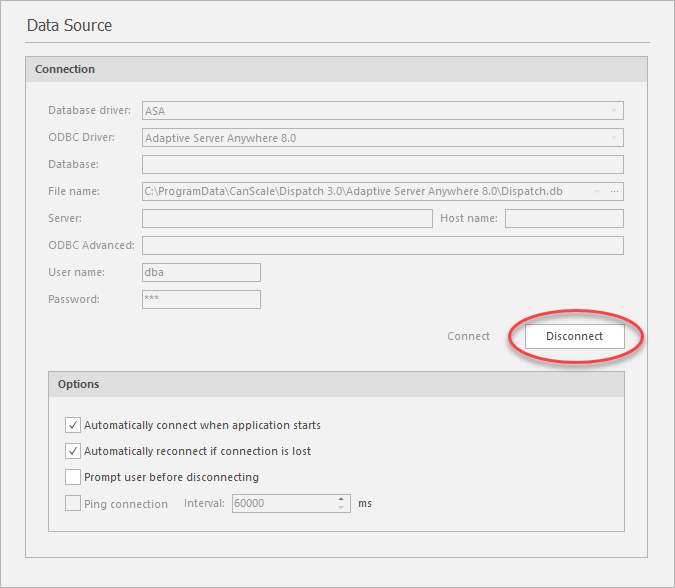
Task: Increase the ping interval with up arrow
Action: coord(342,499)
